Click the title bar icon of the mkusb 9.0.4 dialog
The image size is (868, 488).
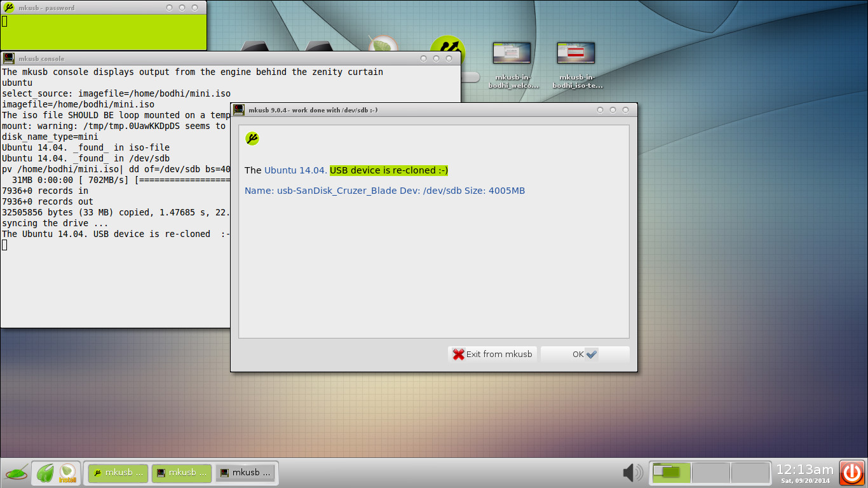[x=239, y=110]
